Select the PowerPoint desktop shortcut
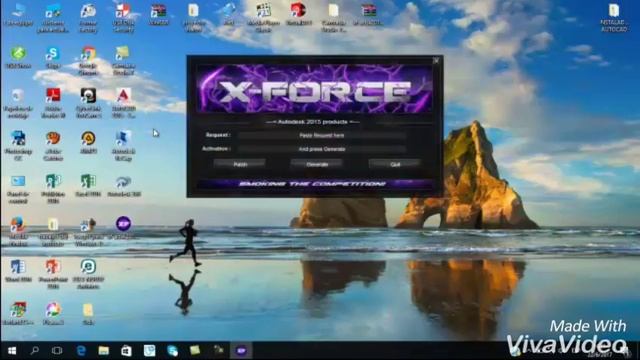 [53, 274]
